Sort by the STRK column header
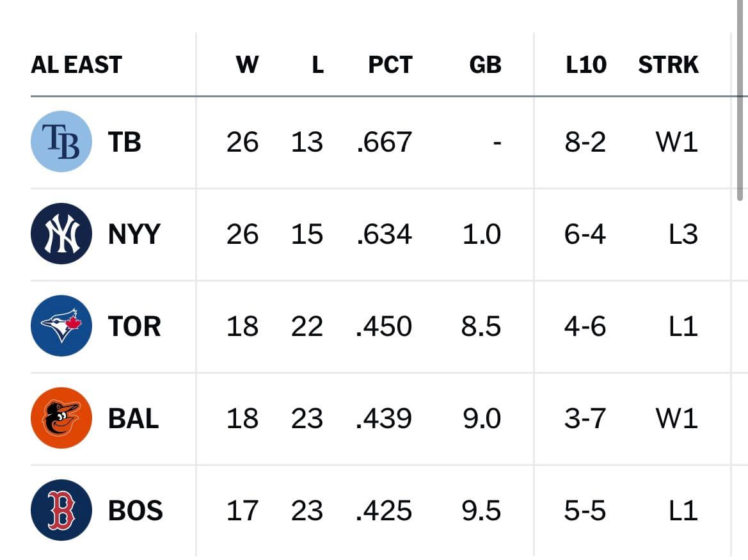 pos(668,65)
